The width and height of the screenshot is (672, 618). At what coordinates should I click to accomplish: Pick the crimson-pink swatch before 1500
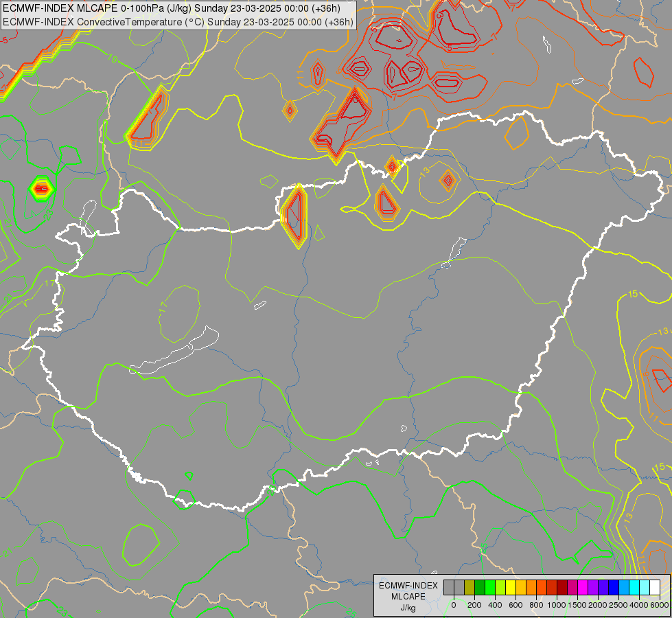(573, 587)
